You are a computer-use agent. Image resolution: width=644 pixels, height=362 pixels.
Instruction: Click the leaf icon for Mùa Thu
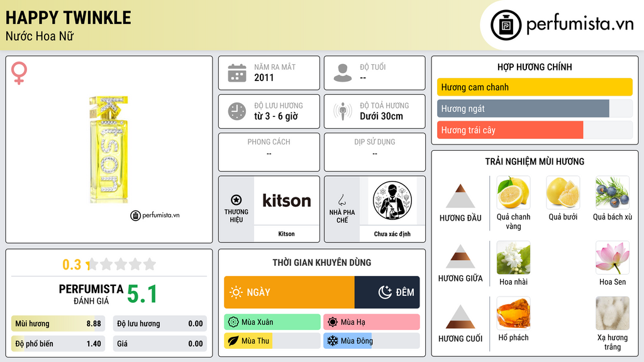[233, 341]
